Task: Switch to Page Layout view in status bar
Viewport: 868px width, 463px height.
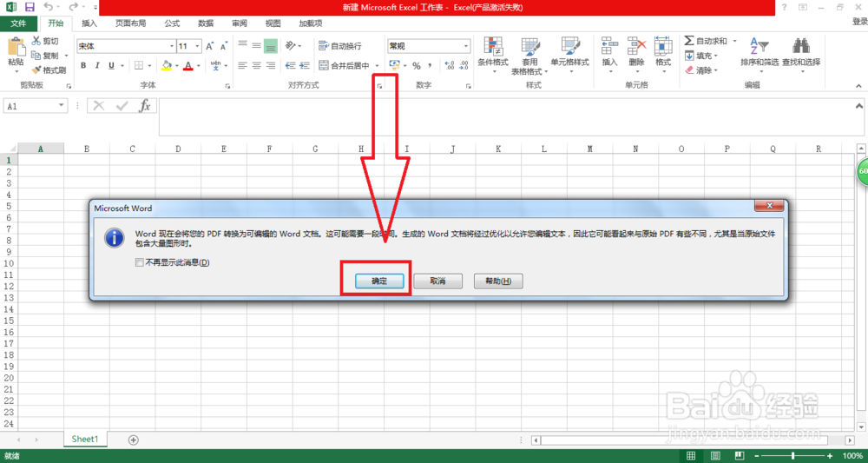Action: 716,456
